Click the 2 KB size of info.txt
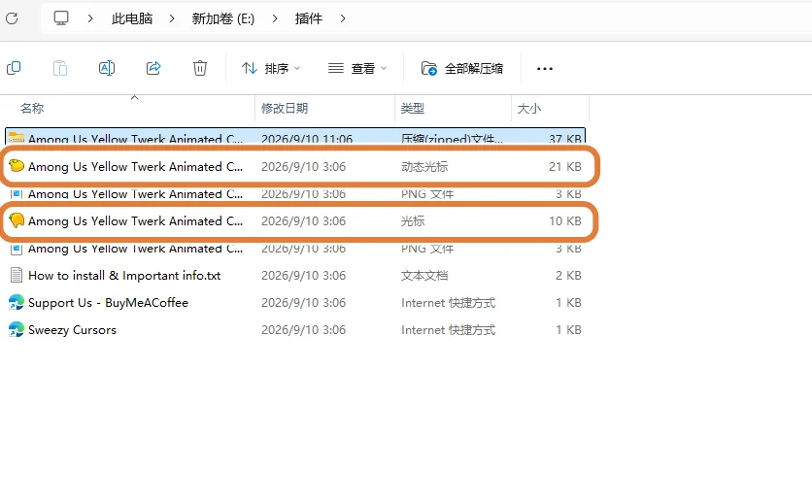Viewport: 812px width, 504px height. coord(568,276)
